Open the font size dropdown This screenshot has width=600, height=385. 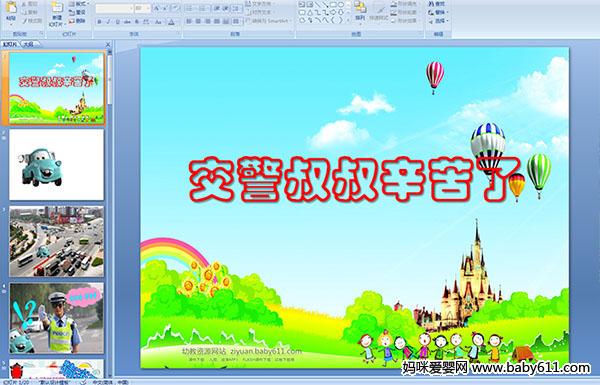coord(142,8)
